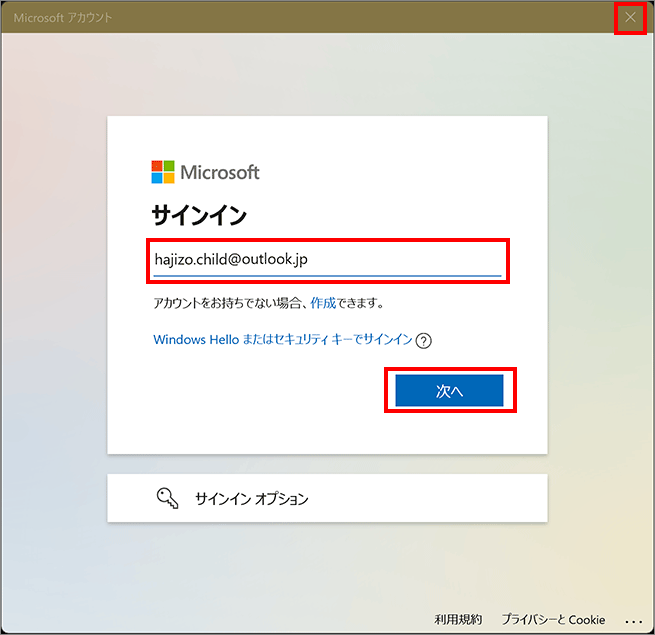The image size is (655, 635).
Task: Click the サインイン heading text
Action: pos(199,216)
